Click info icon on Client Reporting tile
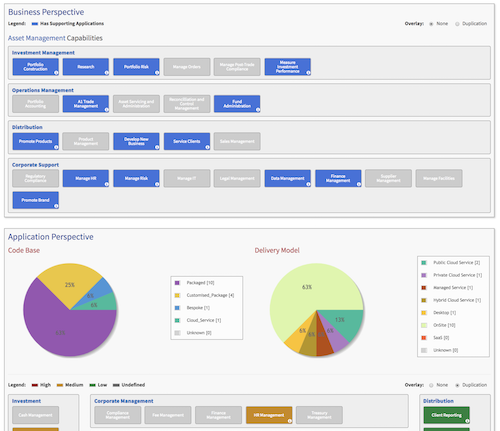Screen dimensions: 500x431 467,421
